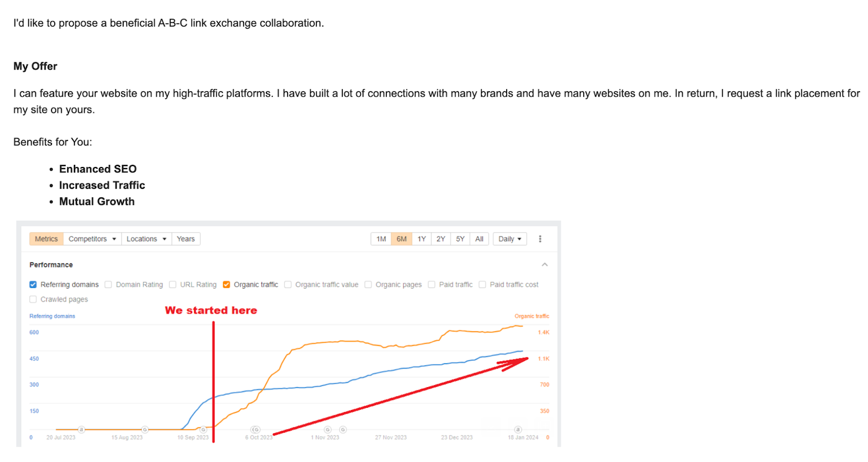The image size is (868, 462).
Task: Click the 27 Nov 2023 date label
Action: 391,438
